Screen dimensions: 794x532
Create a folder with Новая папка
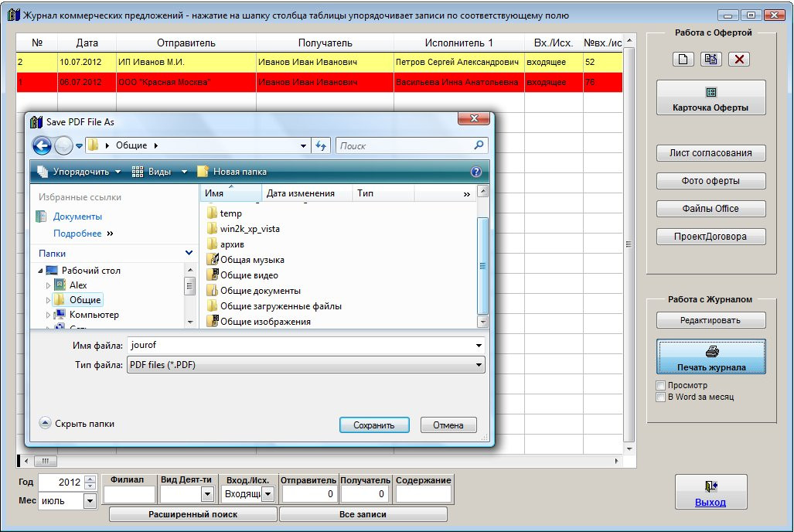[x=232, y=172]
